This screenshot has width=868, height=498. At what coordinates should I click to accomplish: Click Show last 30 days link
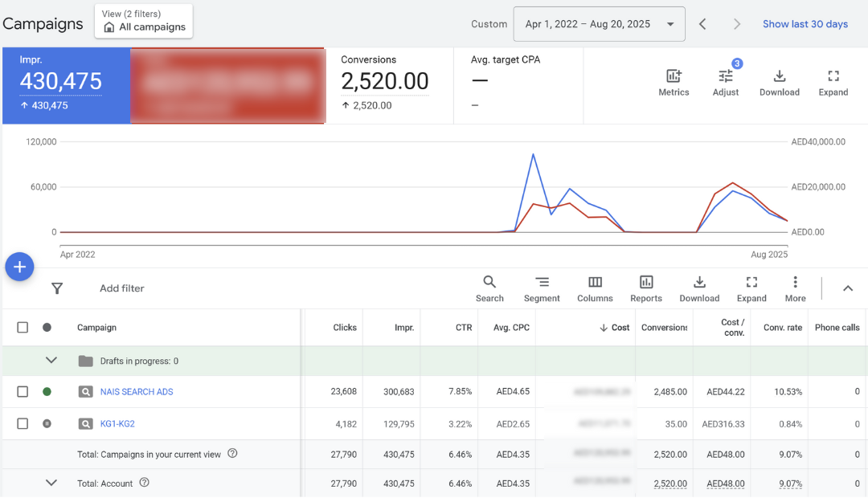pyautogui.click(x=805, y=24)
